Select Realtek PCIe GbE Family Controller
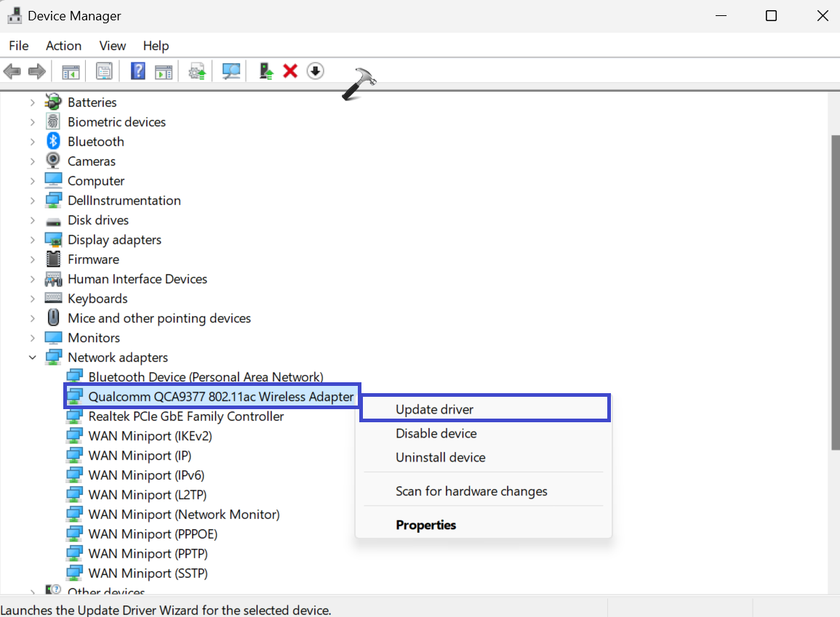The width and height of the screenshot is (840, 617). click(185, 416)
